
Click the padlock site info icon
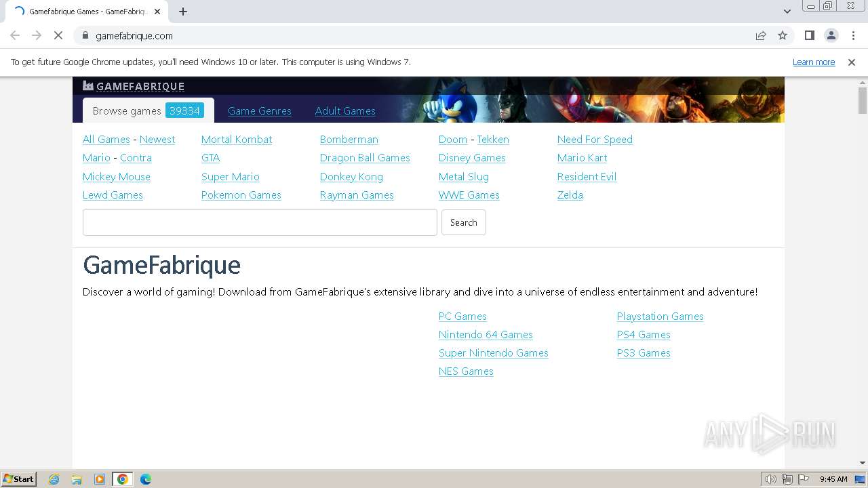[85, 35]
